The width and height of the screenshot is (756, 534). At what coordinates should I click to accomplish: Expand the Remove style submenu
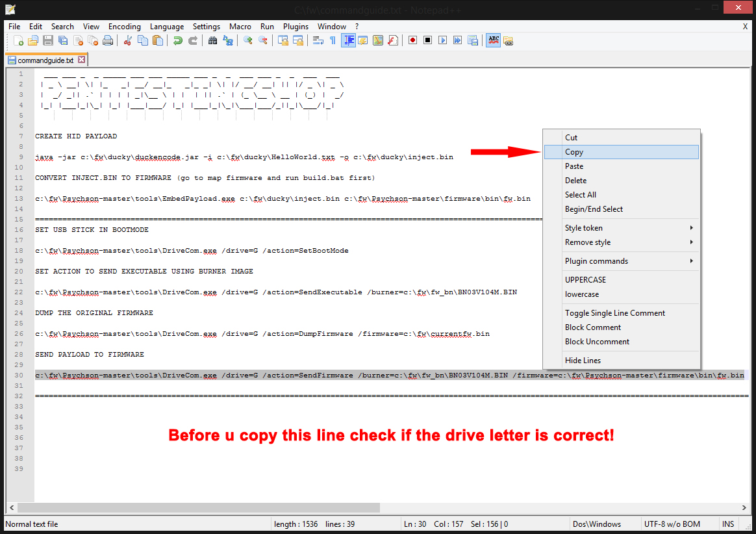[x=622, y=242]
